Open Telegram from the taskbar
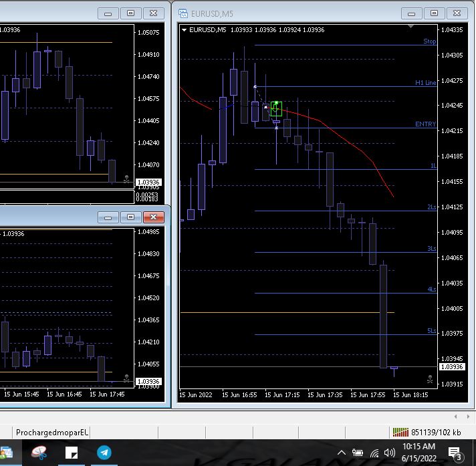 [104, 453]
